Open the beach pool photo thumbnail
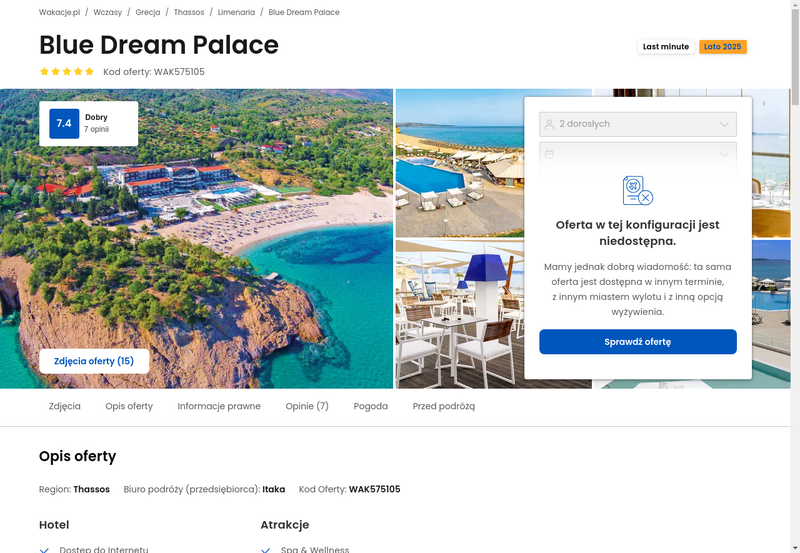The width and height of the screenshot is (800, 553). [x=460, y=163]
